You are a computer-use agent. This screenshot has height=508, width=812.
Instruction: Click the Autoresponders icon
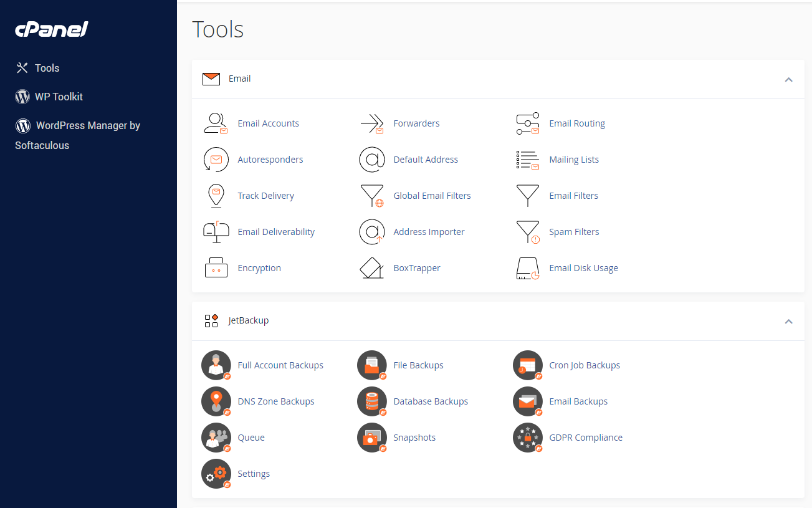pyautogui.click(x=216, y=160)
